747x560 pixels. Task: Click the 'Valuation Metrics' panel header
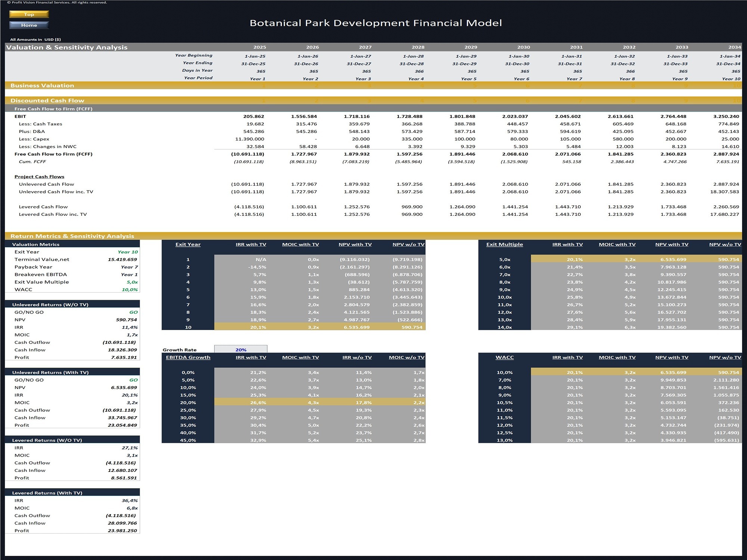72,244
